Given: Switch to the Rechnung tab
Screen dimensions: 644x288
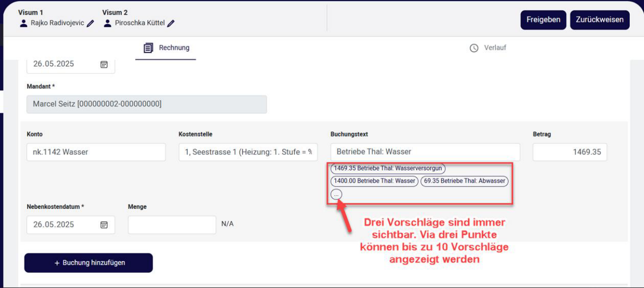Looking at the screenshot, I should coord(166,48).
